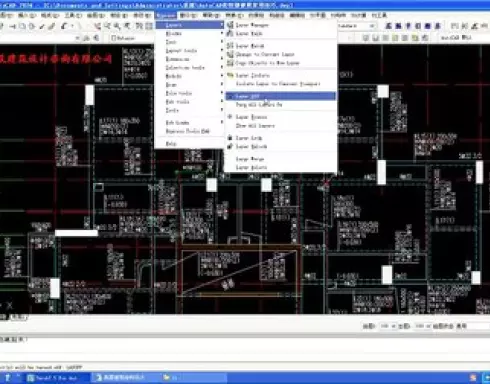Click the highlighted Layer Off entry

(x=281, y=96)
